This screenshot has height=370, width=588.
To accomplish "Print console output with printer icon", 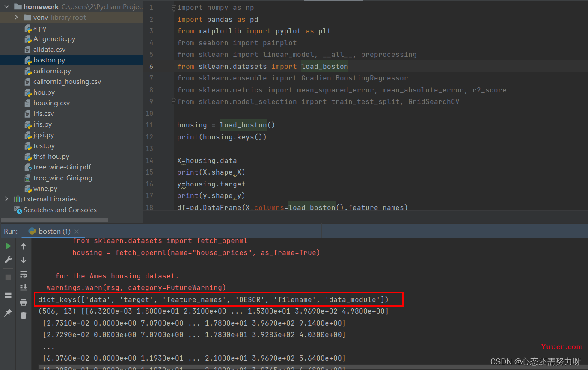I will tap(24, 302).
